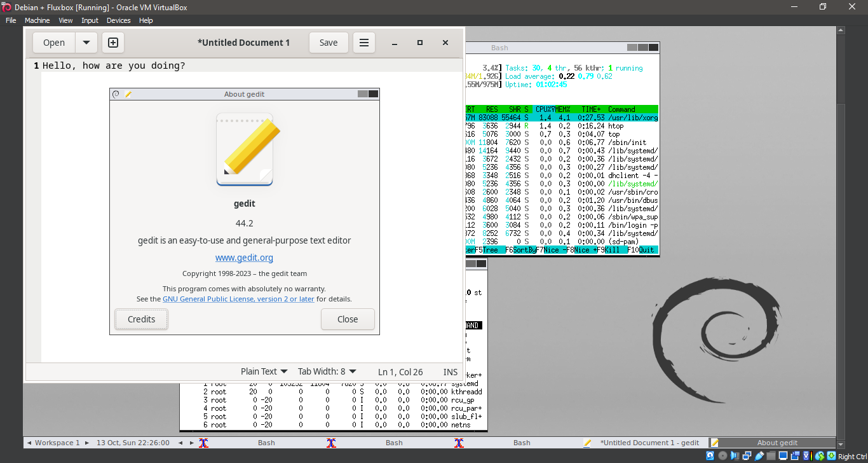Viewport: 868px width, 463px height.
Task: Click the USB devices icon in status bar
Action: click(x=759, y=456)
